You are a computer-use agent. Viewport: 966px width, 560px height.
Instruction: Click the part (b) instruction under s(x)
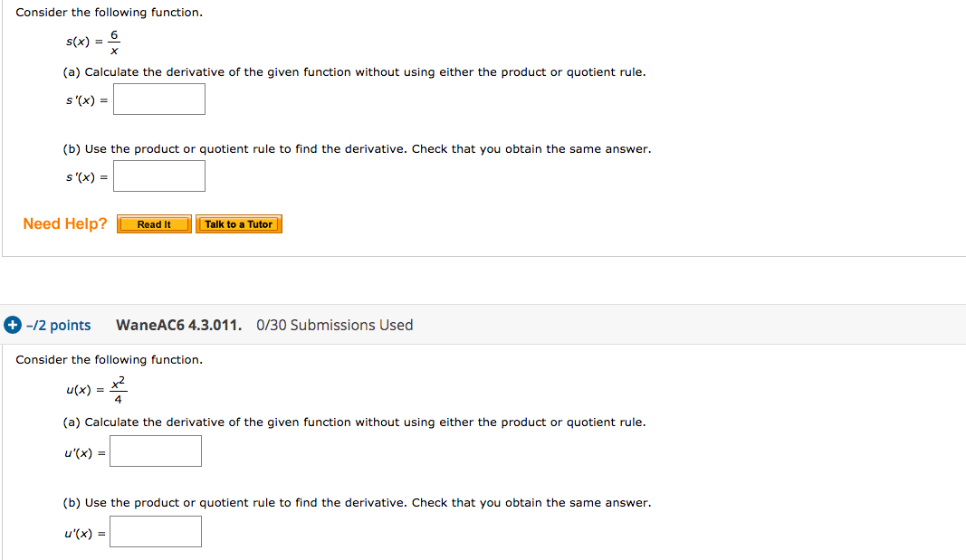tap(357, 149)
